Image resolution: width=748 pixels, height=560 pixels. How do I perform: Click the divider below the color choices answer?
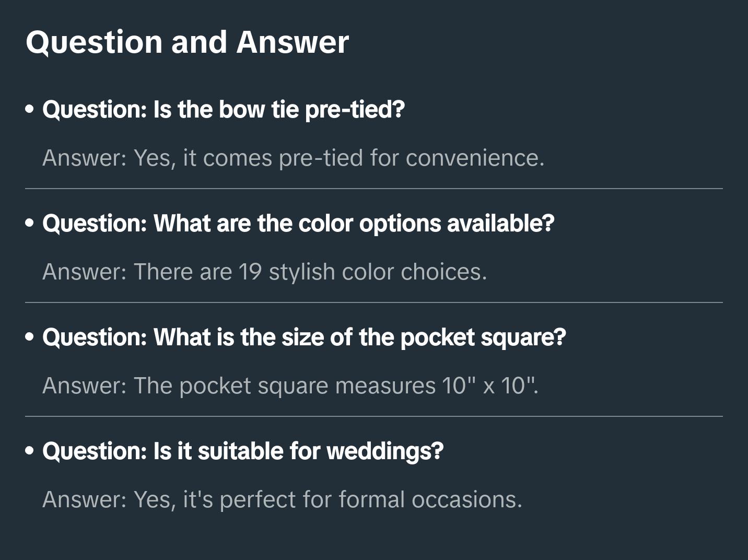point(374,302)
